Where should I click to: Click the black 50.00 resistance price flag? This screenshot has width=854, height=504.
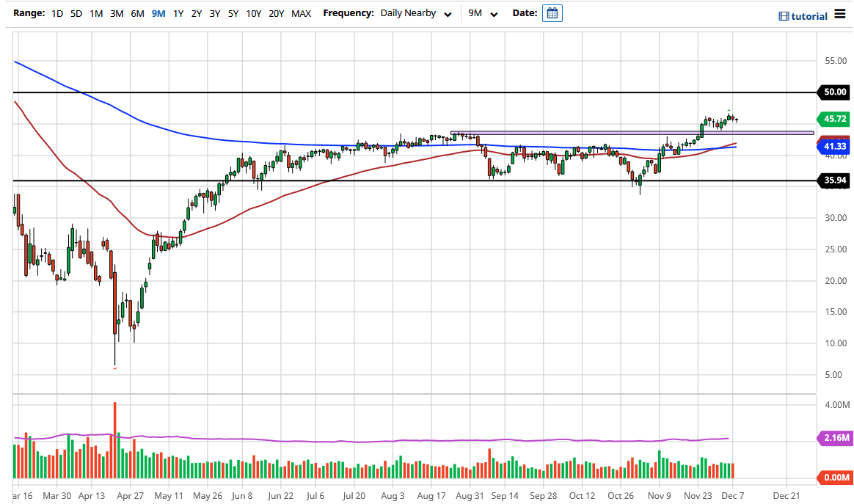833,92
